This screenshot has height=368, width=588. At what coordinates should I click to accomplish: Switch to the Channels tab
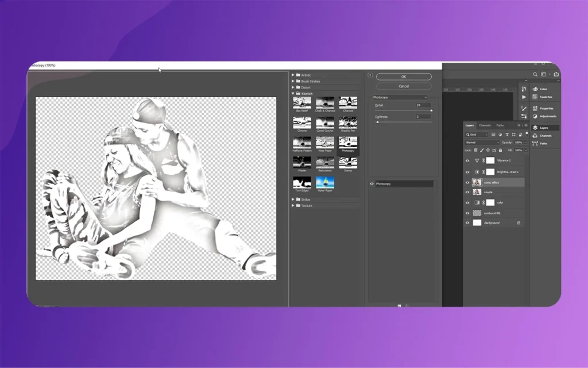pos(485,125)
